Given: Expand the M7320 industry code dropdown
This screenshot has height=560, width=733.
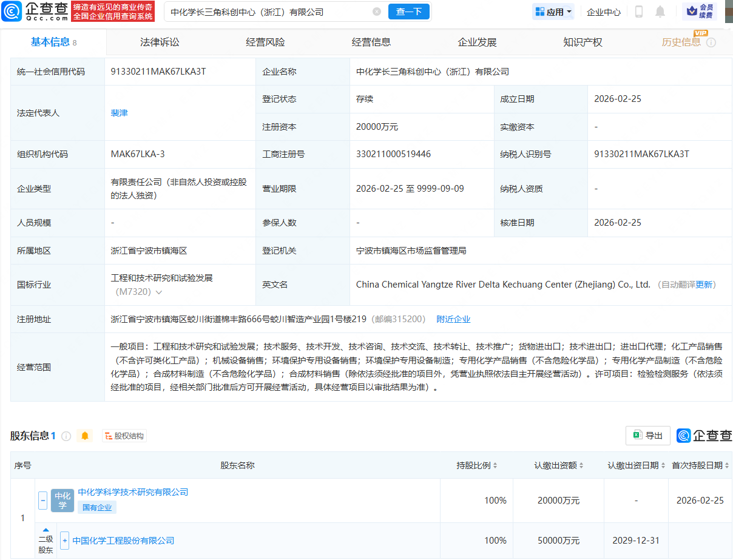Looking at the screenshot, I should [x=159, y=292].
